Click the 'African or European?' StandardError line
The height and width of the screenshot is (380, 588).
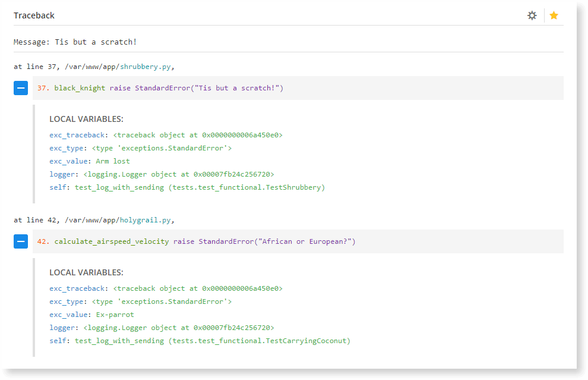click(x=267, y=241)
